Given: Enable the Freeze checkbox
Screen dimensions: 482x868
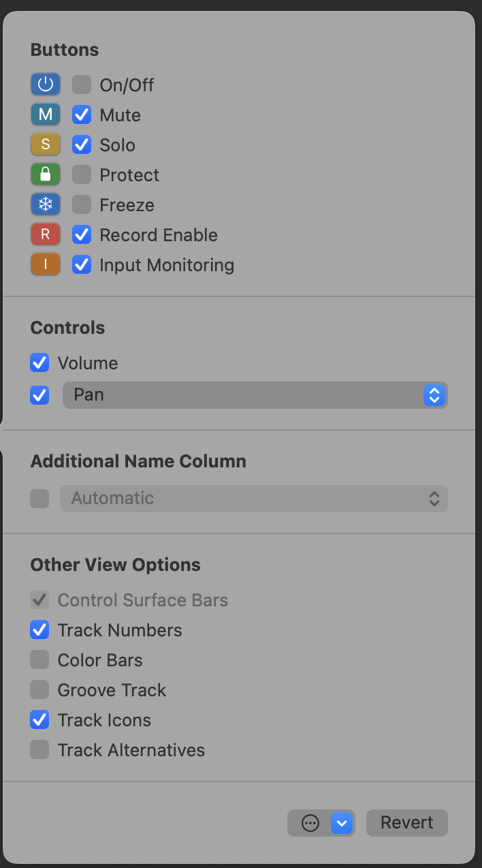Looking at the screenshot, I should point(82,204).
